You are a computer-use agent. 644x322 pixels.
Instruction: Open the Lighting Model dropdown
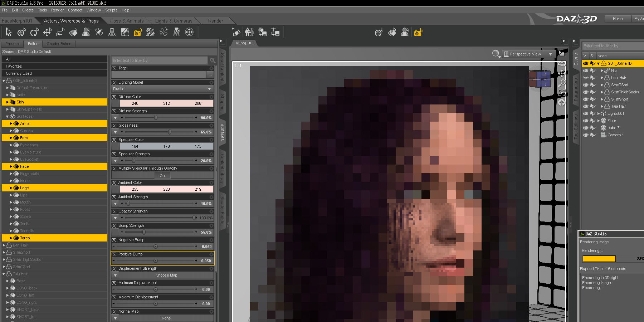(x=162, y=89)
